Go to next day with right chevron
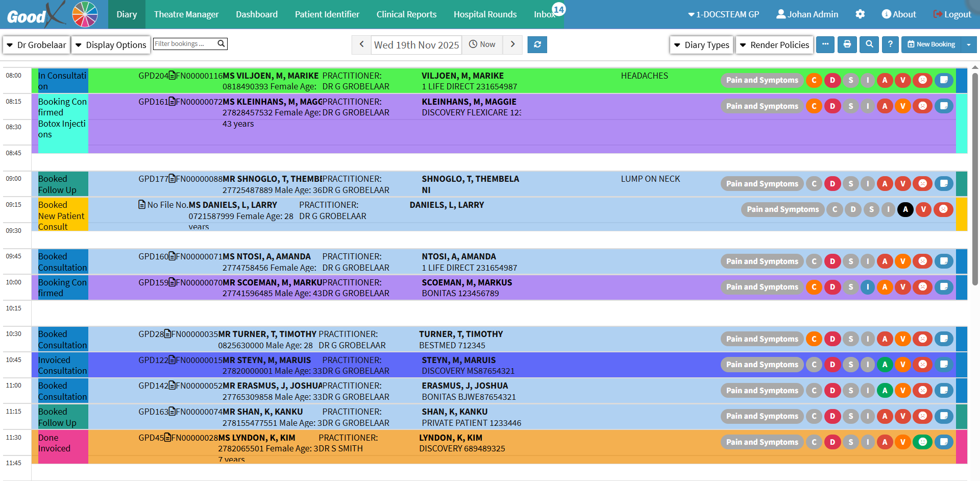 (x=512, y=44)
